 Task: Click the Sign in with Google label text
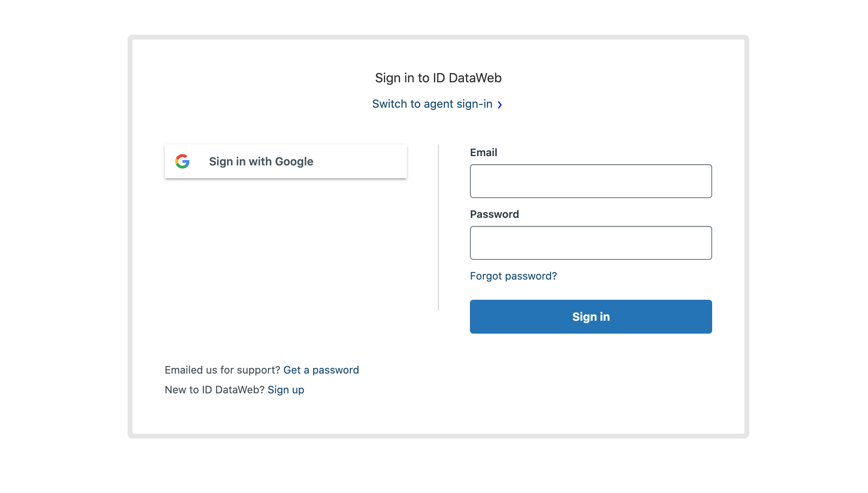[261, 161]
